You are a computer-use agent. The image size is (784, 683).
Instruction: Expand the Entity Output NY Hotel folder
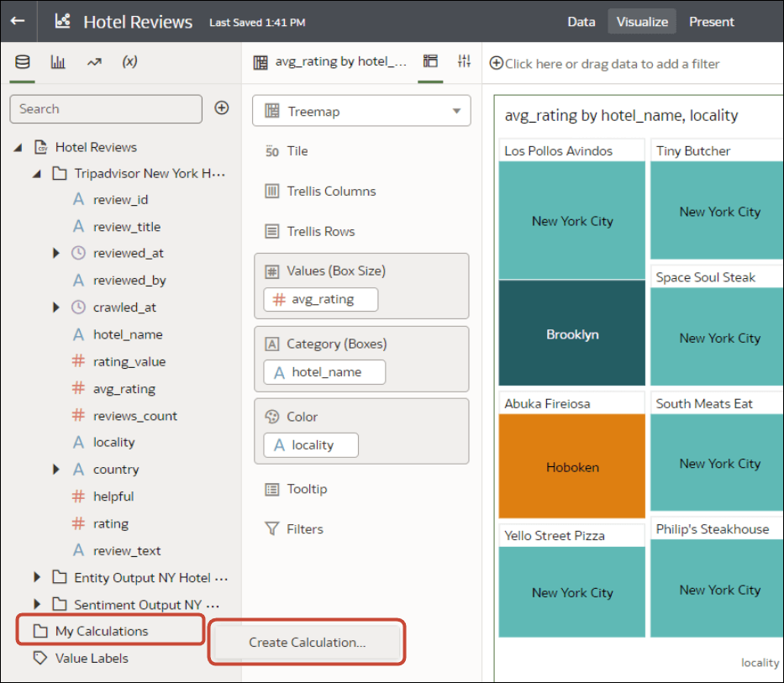coord(37,577)
